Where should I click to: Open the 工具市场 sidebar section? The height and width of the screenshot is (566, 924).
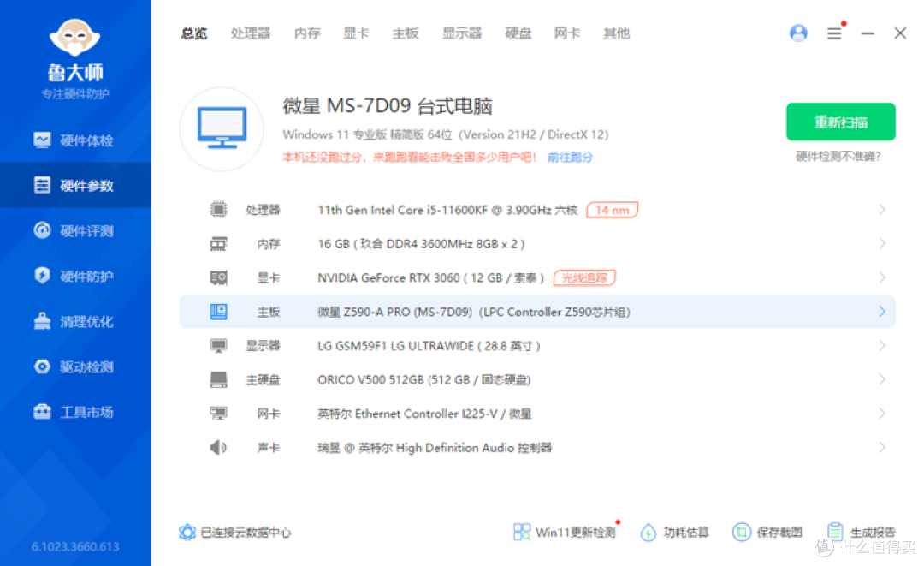pyautogui.click(x=74, y=412)
